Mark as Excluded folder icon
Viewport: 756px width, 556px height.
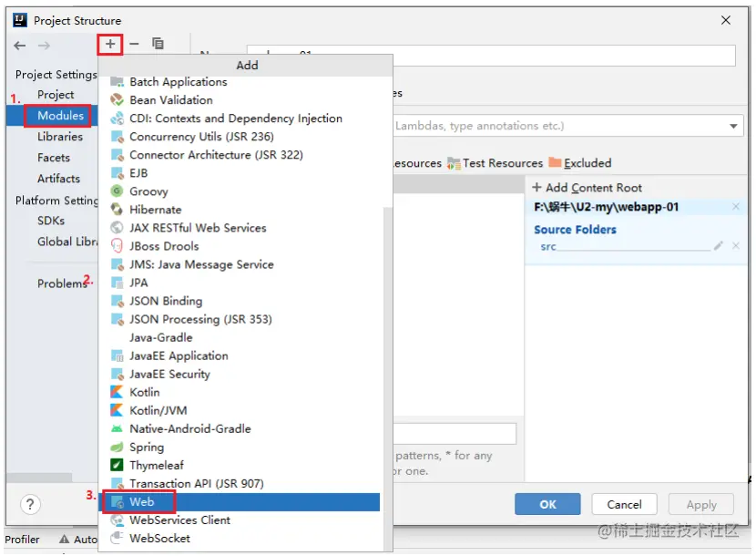pos(555,162)
